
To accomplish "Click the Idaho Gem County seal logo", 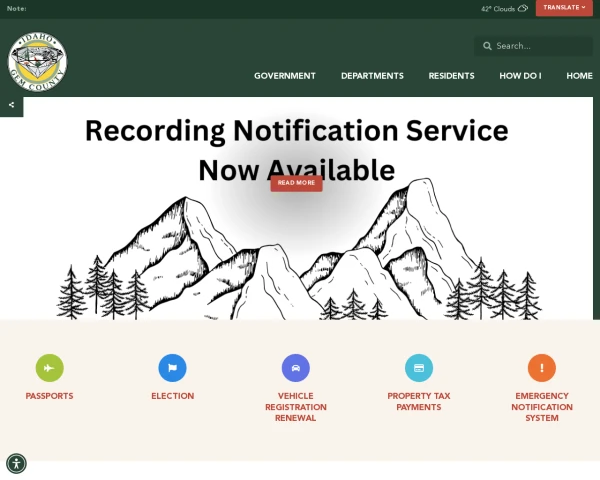I will click(38, 62).
